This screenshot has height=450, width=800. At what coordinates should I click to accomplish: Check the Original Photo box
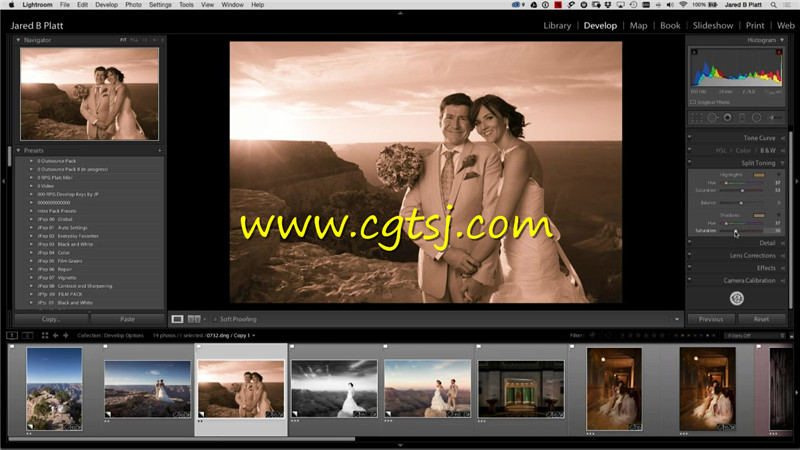click(x=693, y=102)
